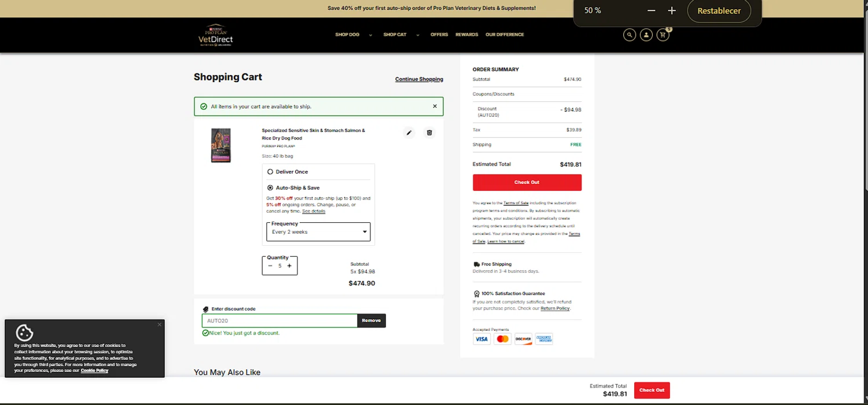Click the discount code input field
Screen dimensions: 868x405
(279, 321)
